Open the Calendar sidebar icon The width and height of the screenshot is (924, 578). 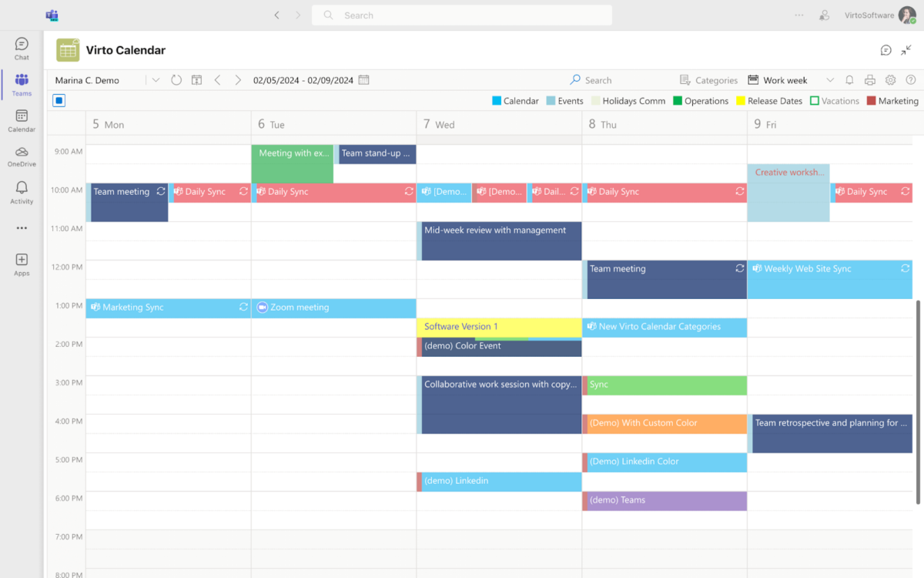(x=22, y=121)
